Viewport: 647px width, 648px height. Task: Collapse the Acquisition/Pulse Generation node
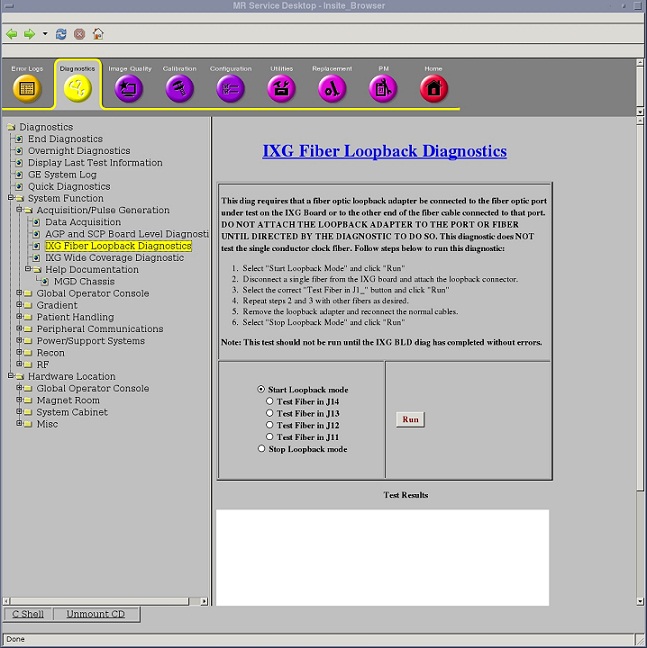[19, 210]
